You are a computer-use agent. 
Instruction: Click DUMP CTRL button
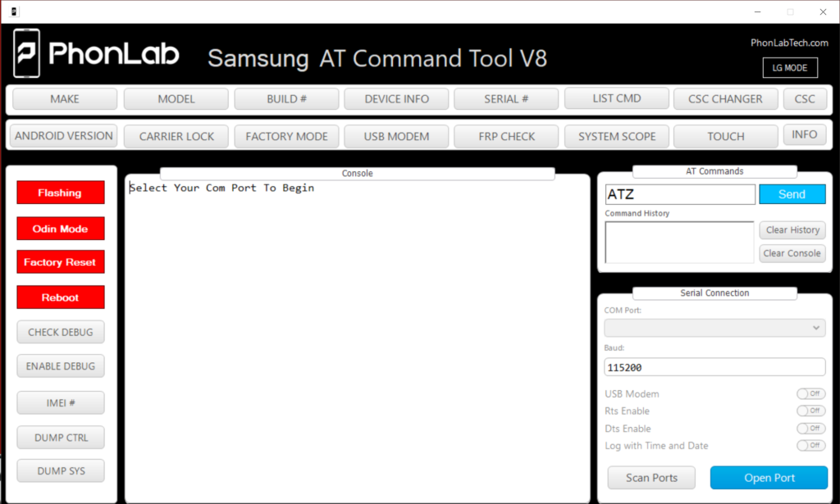[x=61, y=438]
